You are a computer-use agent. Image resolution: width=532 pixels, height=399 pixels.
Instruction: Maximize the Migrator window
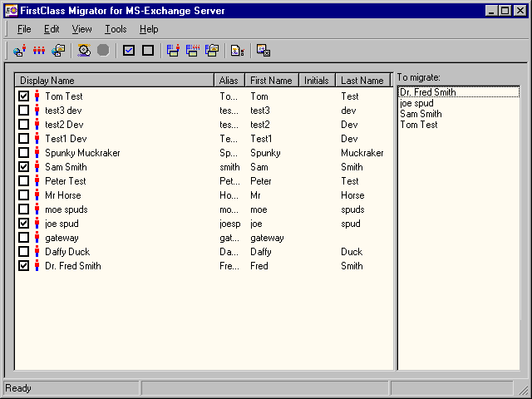coord(505,11)
